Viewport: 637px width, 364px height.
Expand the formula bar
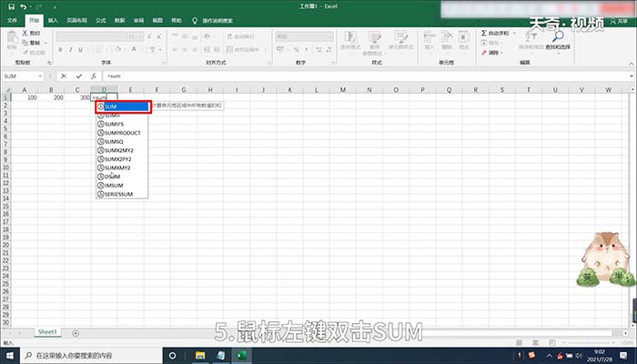(x=632, y=76)
